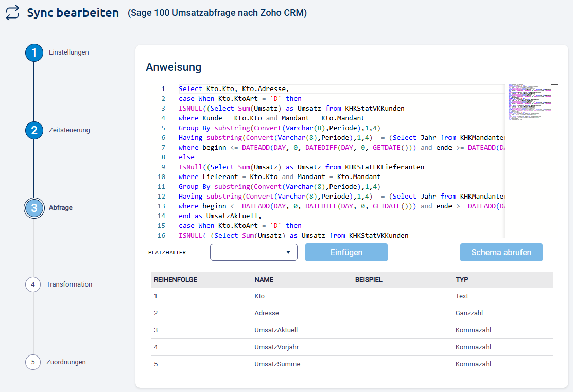Viewport: 573px width, 392px height.
Task: Click the Einfügen button
Action: tap(346, 253)
